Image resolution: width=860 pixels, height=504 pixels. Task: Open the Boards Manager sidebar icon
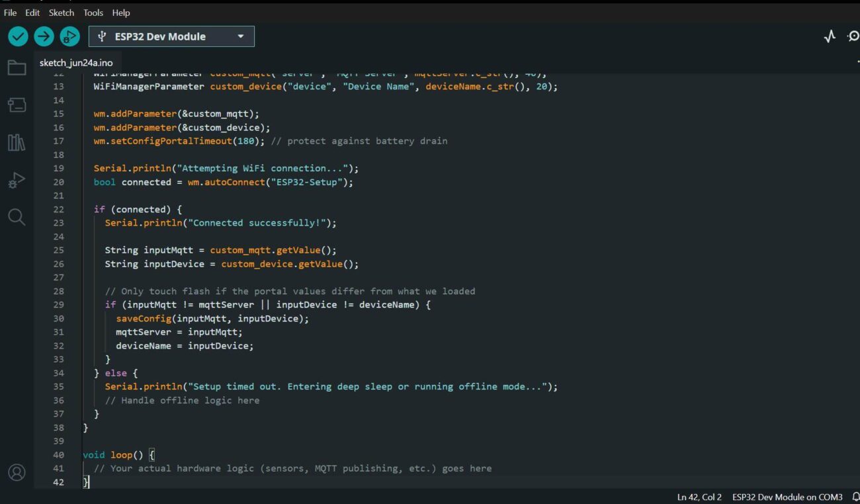pos(17,105)
